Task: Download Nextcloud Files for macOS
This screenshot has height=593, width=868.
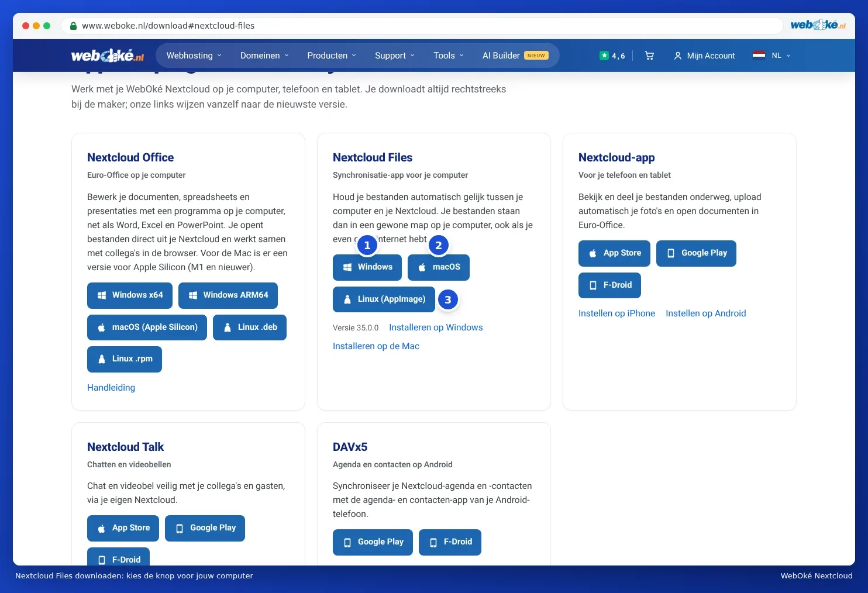Action: [439, 267]
